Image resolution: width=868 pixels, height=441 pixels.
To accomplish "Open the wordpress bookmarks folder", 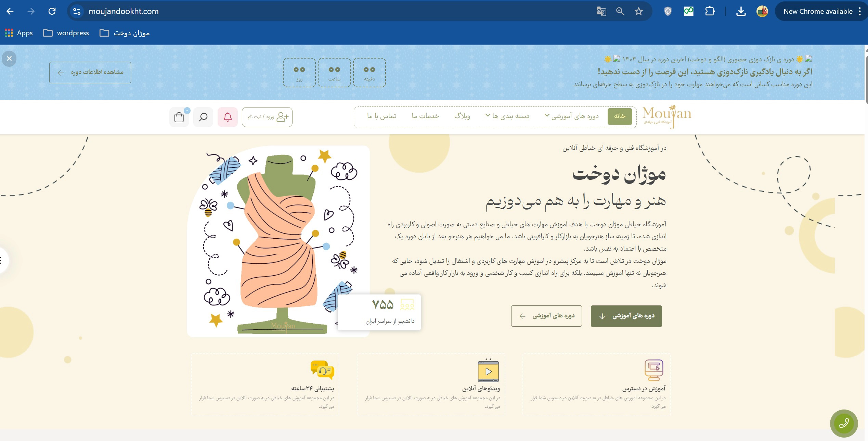I will (x=66, y=33).
